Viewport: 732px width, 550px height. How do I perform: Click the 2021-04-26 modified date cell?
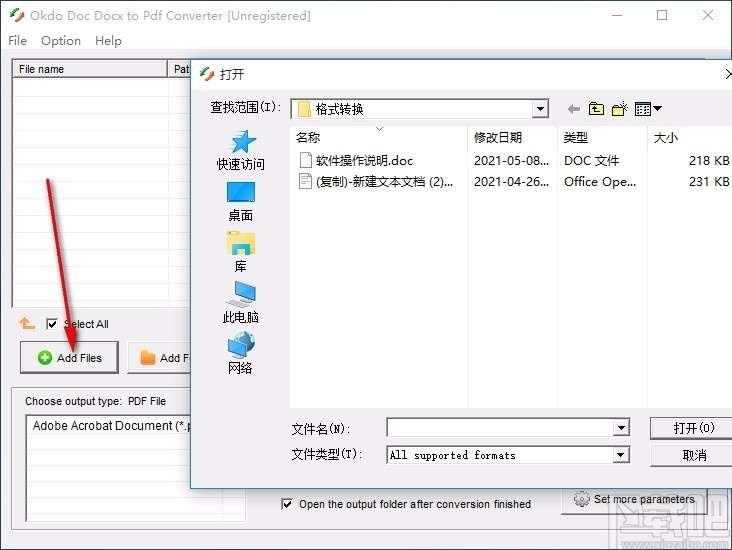click(512, 182)
